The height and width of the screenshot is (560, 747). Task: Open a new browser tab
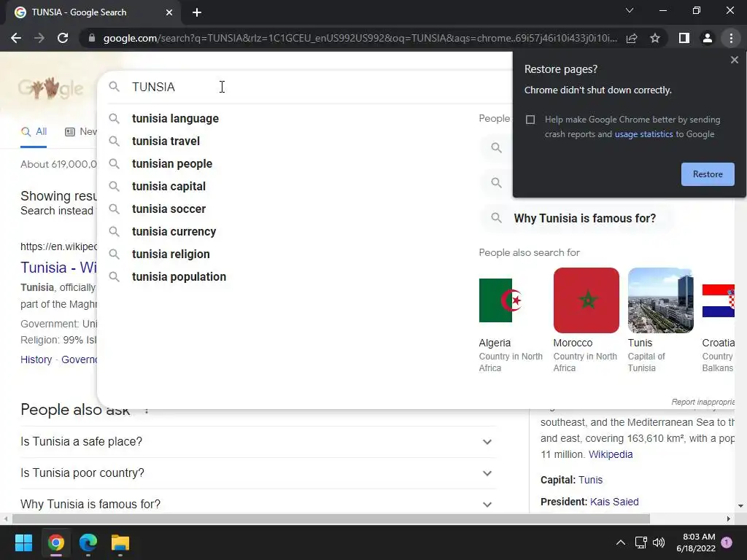pyautogui.click(x=197, y=12)
